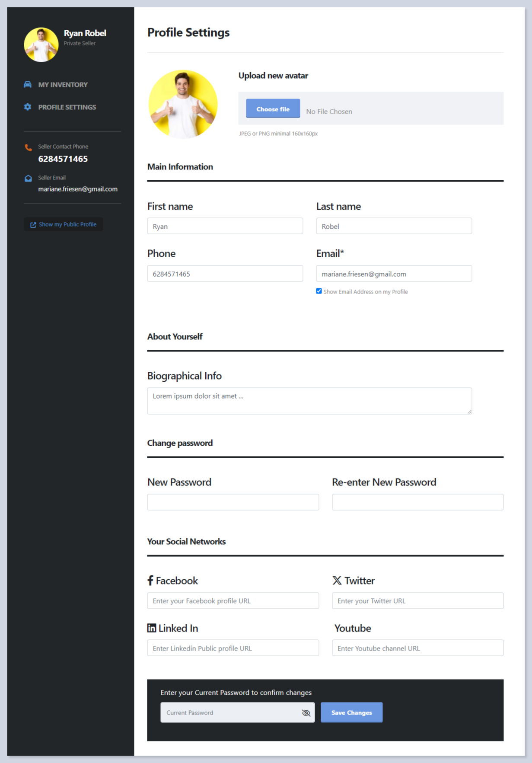Click the New Password field

point(233,502)
